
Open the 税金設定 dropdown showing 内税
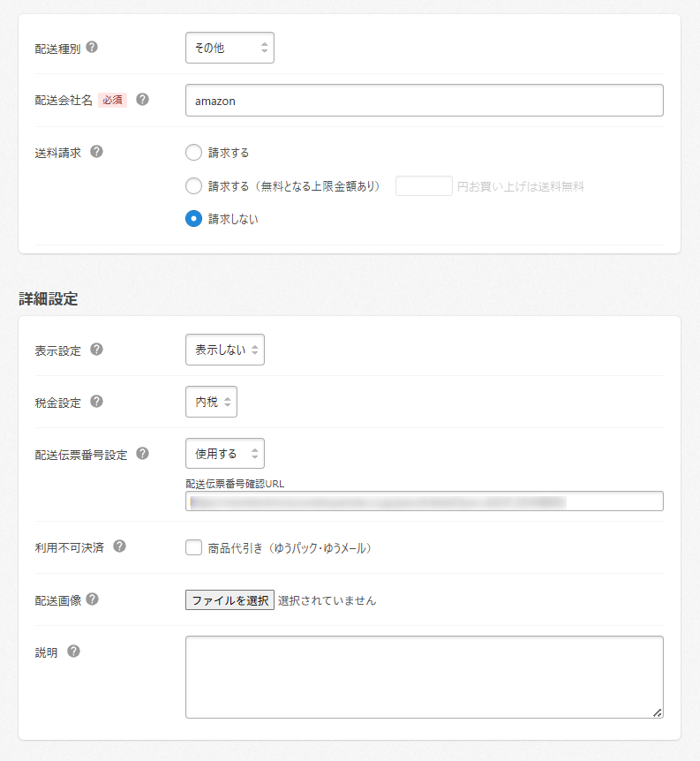click(x=211, y=403)
